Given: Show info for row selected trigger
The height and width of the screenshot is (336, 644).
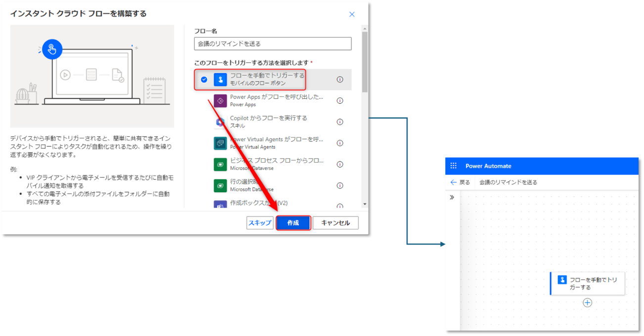Looking at the screenshot, I should pyautogui.click(x=340, y=185).
